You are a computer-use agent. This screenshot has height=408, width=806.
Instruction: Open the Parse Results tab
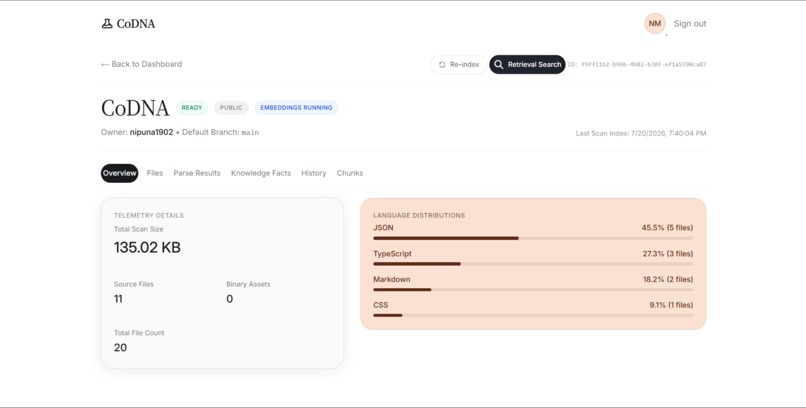pos(197,173)
